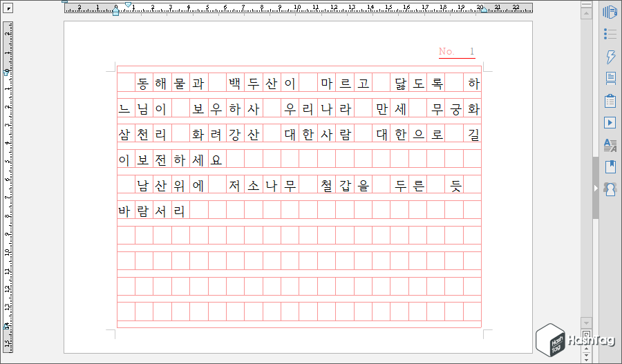Click the cell containing '철'

326,184
